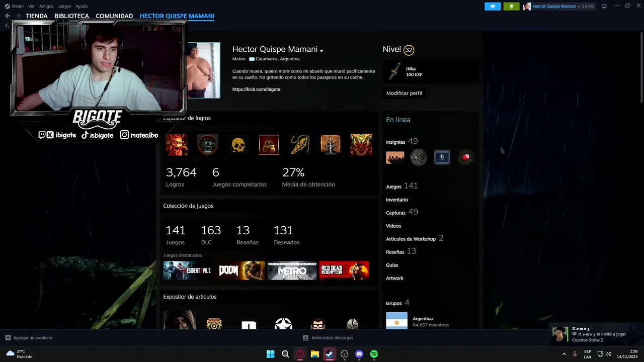Click the forward navigation arrow
The width and height of the screenshot is (644, 362).
point(19,16)
